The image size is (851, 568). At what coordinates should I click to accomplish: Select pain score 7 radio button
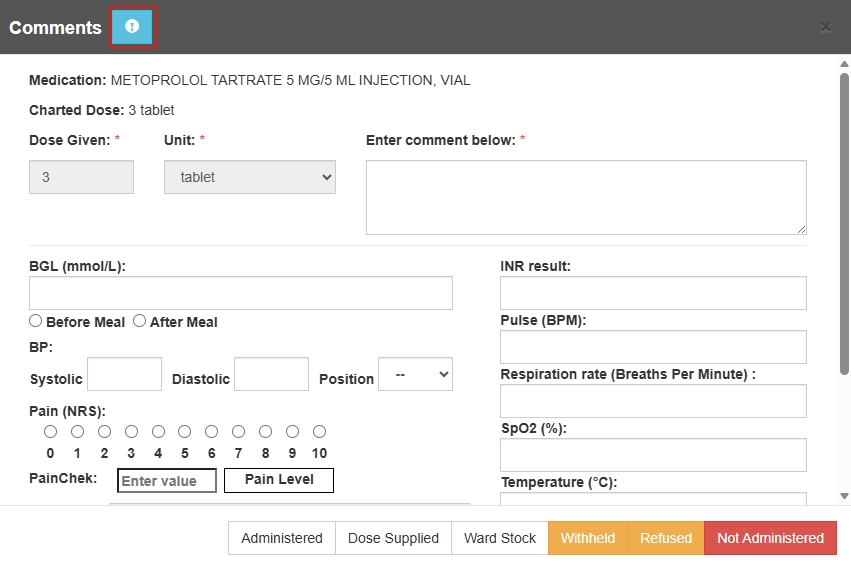[238, 431]
